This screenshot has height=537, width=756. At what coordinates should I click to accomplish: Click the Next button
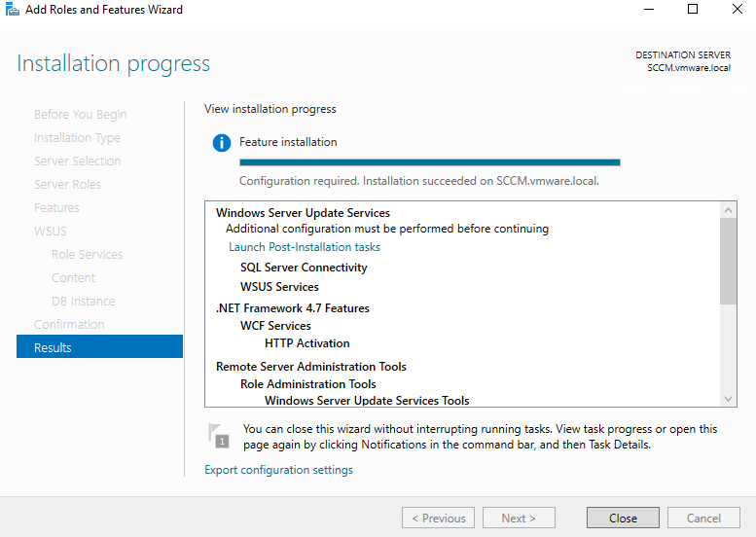coord(519,519)
